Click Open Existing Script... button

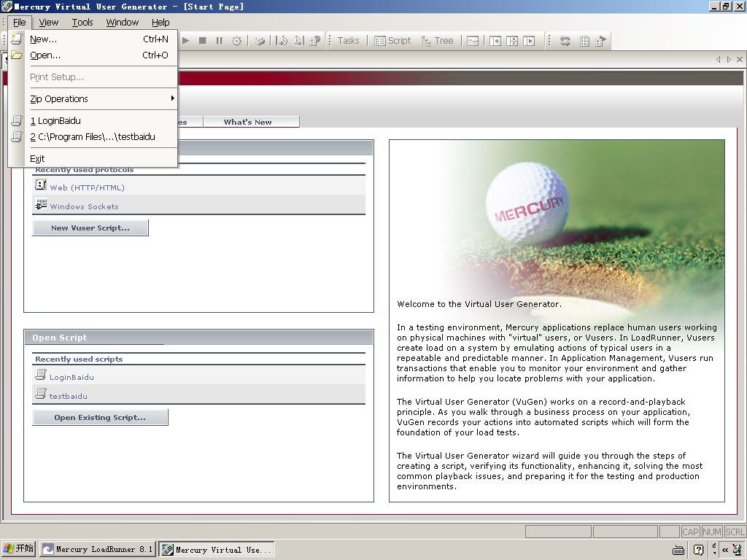click(x=100, y=417)
